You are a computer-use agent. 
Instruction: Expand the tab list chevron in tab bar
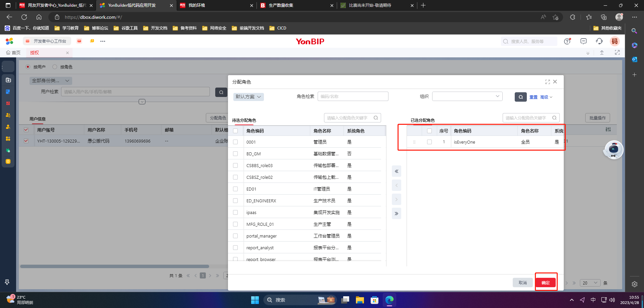coord(588,53)
